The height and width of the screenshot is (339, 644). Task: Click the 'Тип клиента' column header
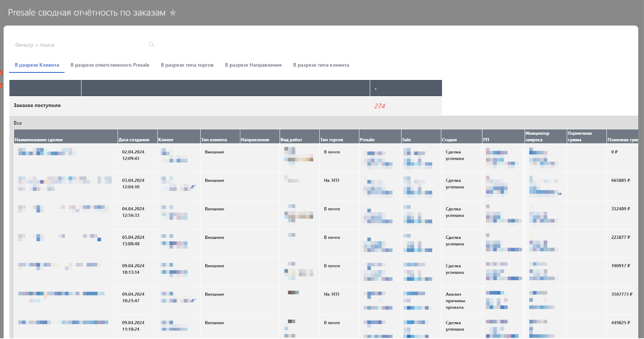tap(214, 140)
